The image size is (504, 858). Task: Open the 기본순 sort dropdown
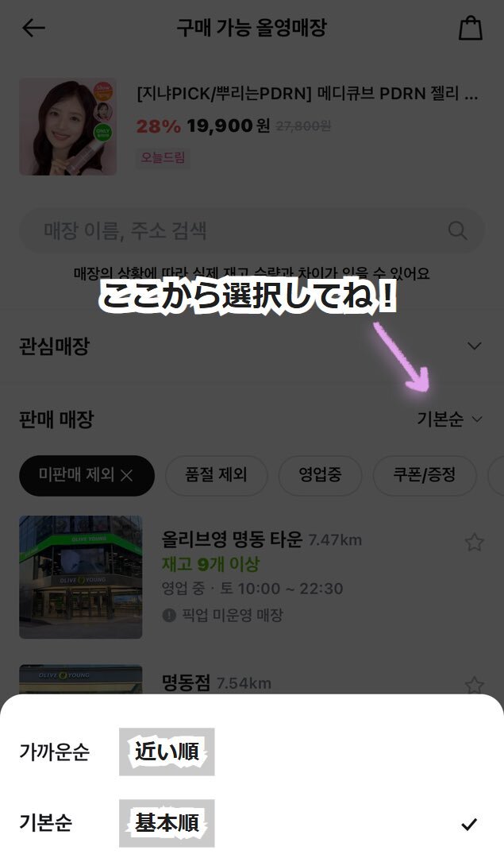click(x=449, y=419)
